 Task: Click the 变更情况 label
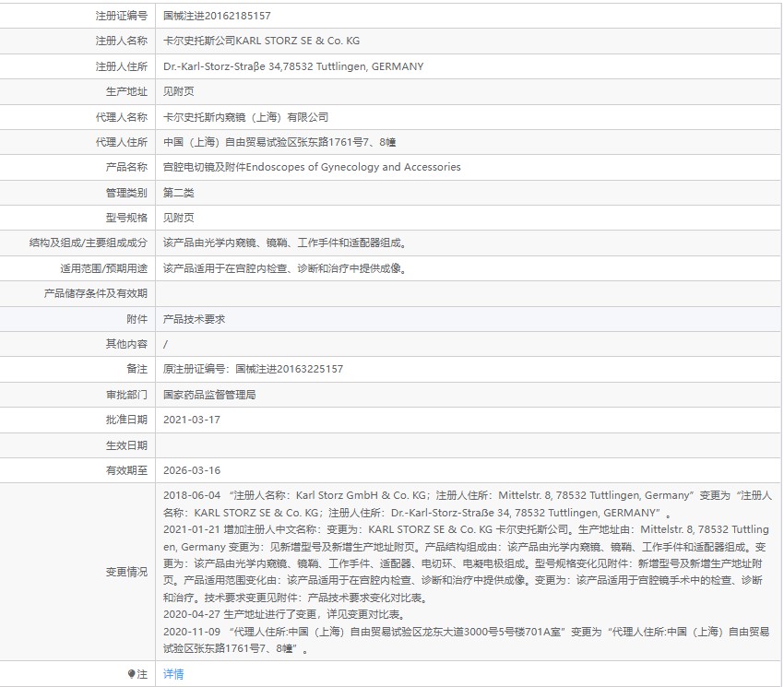[x=126, y=572]
